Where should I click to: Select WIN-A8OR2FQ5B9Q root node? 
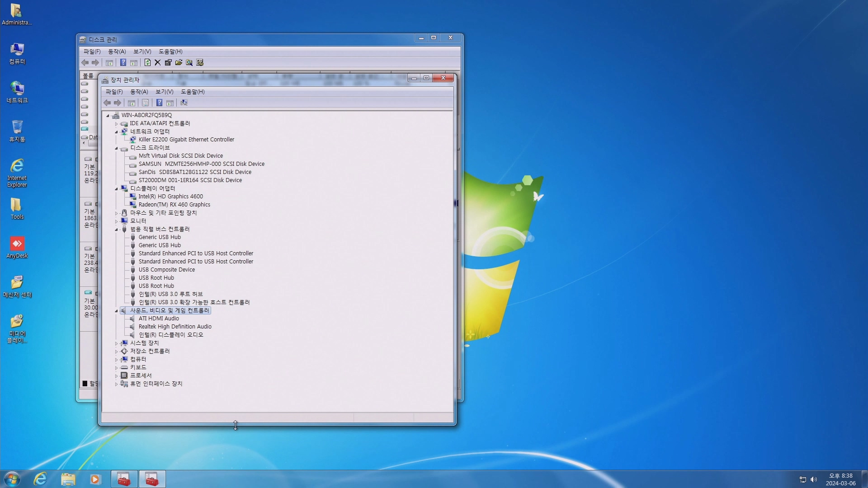[146, 115]
